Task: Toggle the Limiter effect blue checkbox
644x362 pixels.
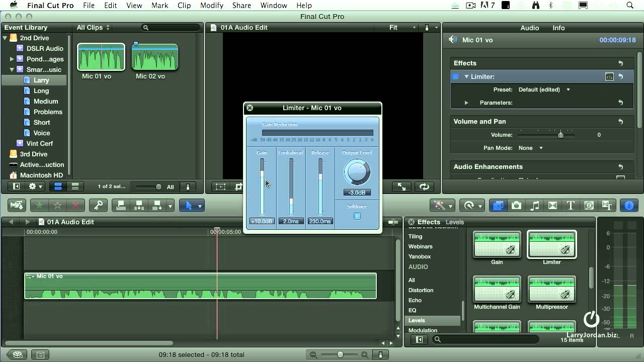Action: tap(456, 76)
